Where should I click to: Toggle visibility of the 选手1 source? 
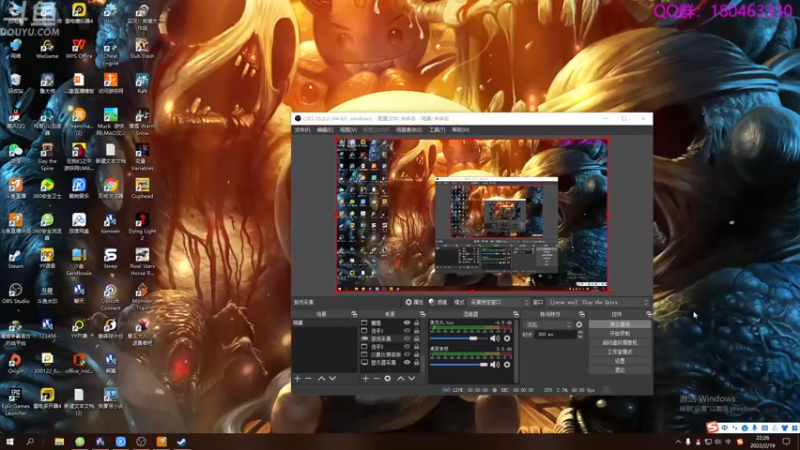(407, 331)
